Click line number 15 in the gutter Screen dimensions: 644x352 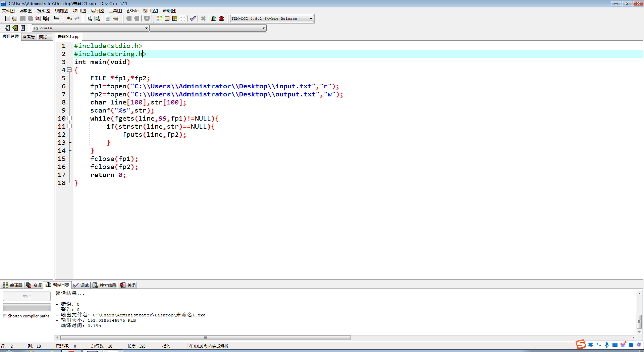coord(62,159)
